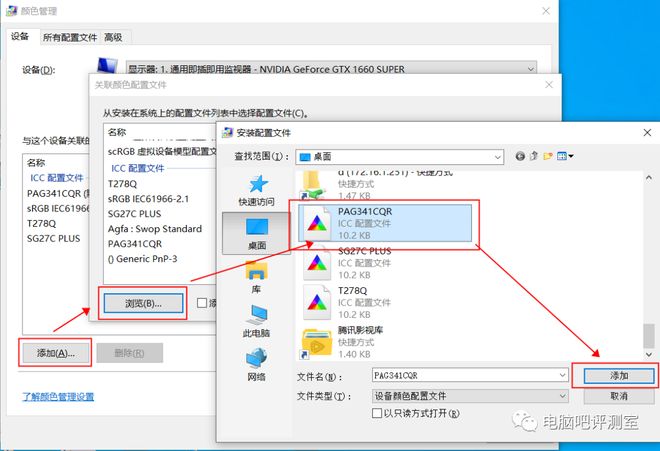The image size is (660, 451).
Task: Select sRGB IEC6196 row in device list
Action: (x=58, y=208)
